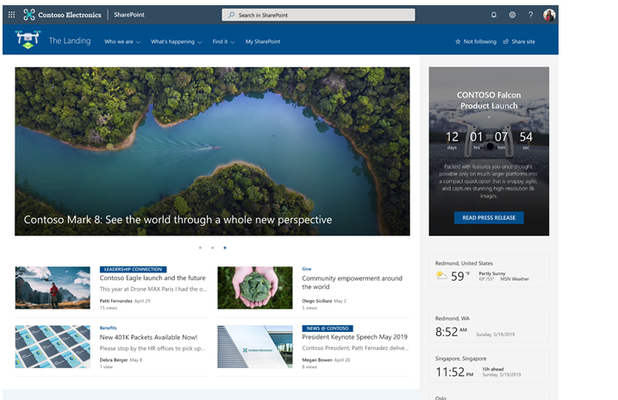The height and width of the screenshot is (400, 618).
Task: Open Contoso Mark 8 headline text
Action: point(178,220)
